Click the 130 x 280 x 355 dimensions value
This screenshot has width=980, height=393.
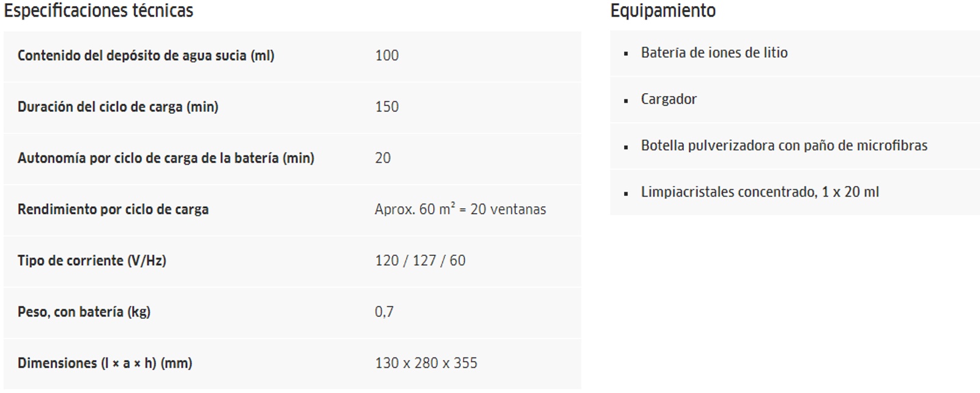(x=426, y=364)
